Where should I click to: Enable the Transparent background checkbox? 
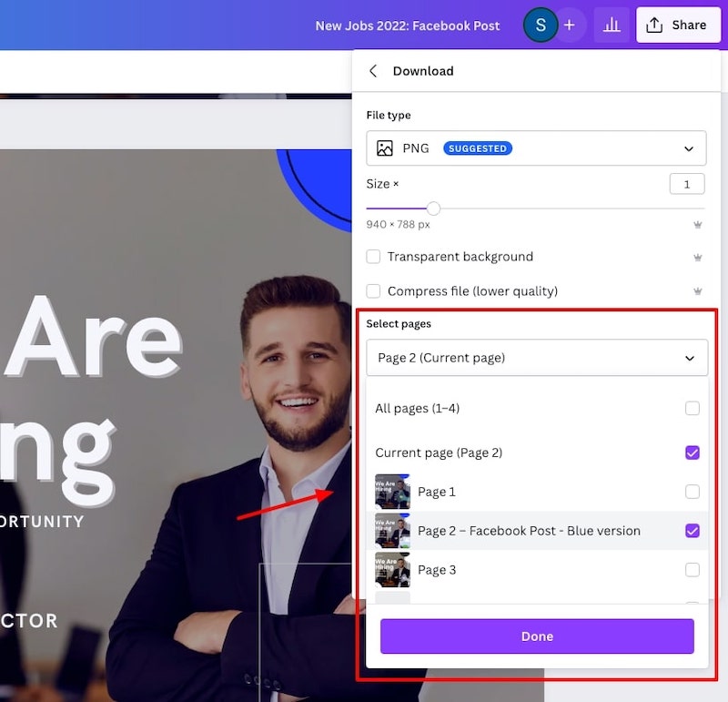[373, 257]
